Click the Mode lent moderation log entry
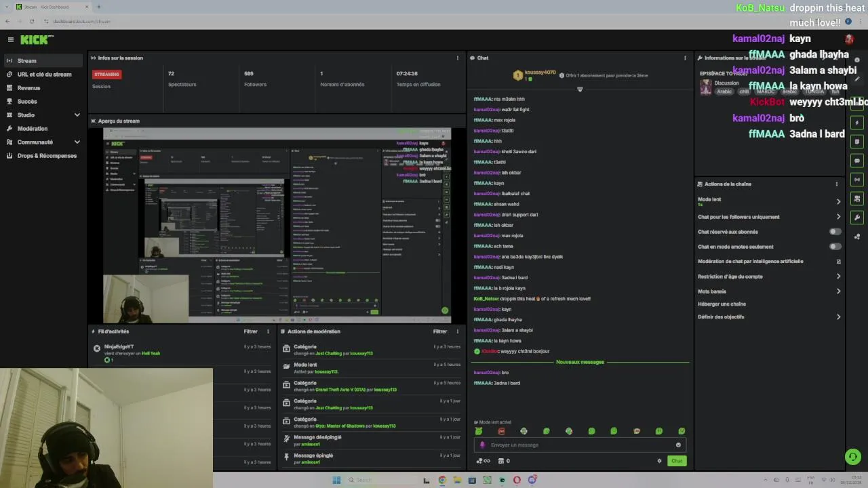868x488 pixels. [x=372, y=368]
